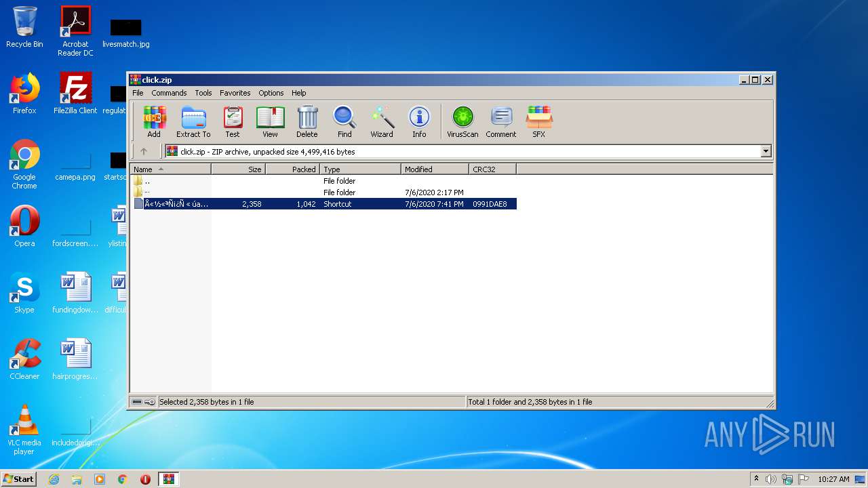Open the Options menu
Viewport: 868px width, 488px height.
coord(271,93)
